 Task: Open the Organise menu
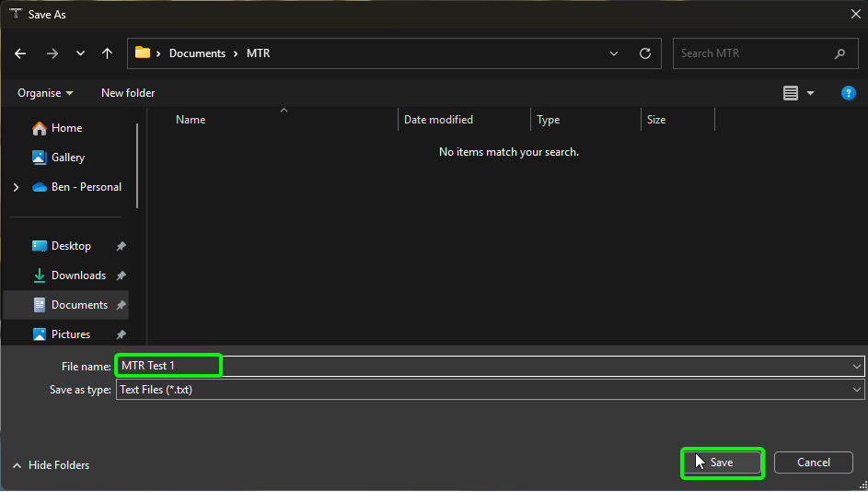tap(45, 93)
